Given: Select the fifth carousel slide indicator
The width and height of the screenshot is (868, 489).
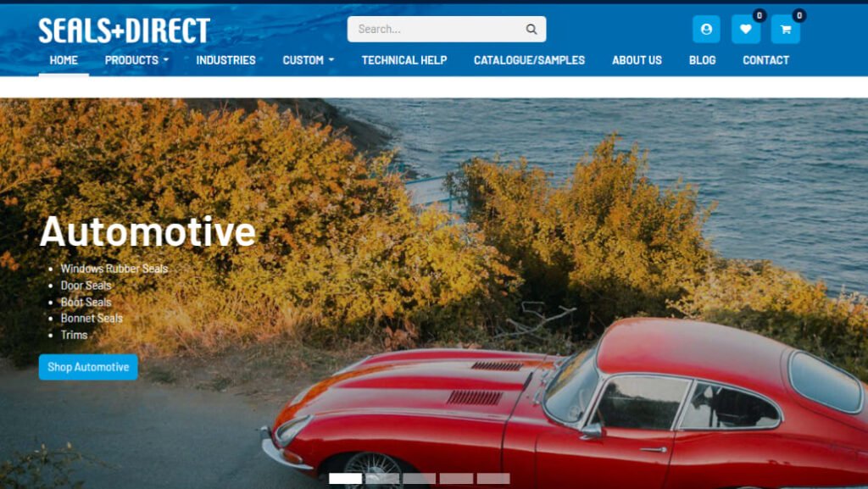Looking at the screenshot, I should 493,479.
